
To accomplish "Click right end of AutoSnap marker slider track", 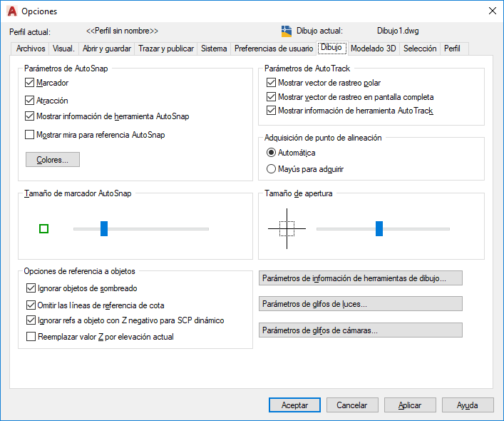I will pos(207,229).
